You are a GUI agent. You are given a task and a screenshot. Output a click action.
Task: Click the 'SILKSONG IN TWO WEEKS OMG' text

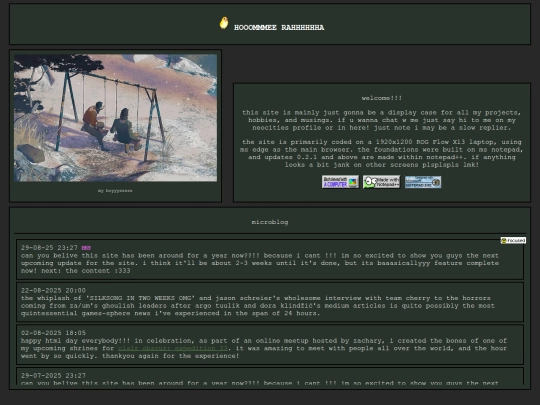tap(140, 298)
